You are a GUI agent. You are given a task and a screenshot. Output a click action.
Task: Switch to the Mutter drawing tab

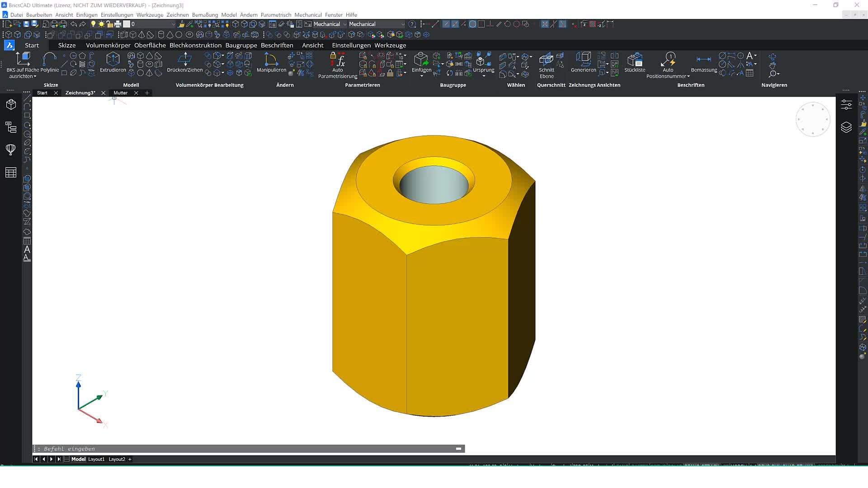[x=120, y=93]
